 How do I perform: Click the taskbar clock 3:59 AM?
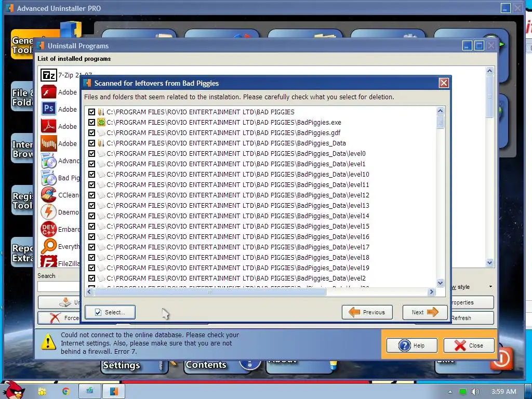click(x=504, y=392)
